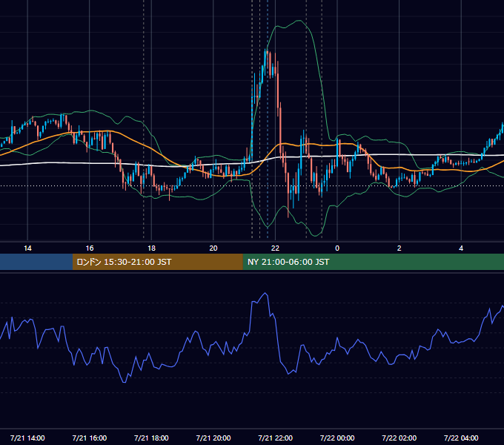
Task: Click the 7/21 14:00 label on the lower time axis
Action: [x=27, y=438]
